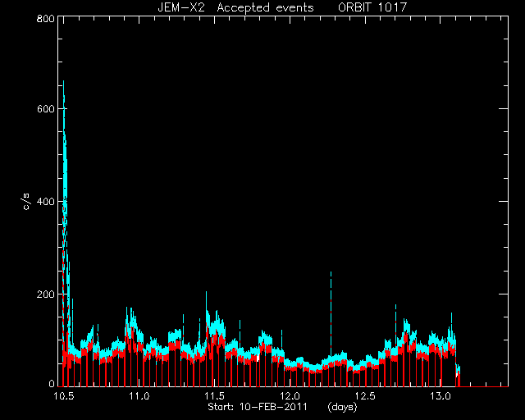525x420 pixels.
Task: Click the 600 y-axis tick label
Action: tap(45, 109)
